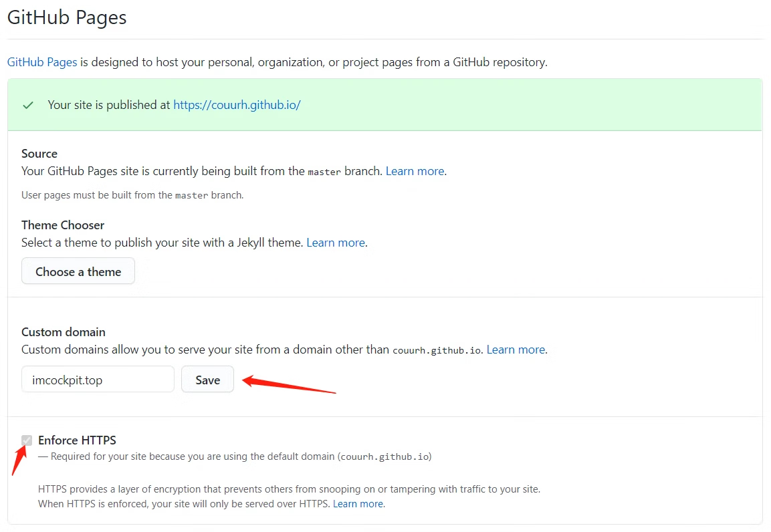Select the GitHub Pages page heading

(x=67, y=17)
